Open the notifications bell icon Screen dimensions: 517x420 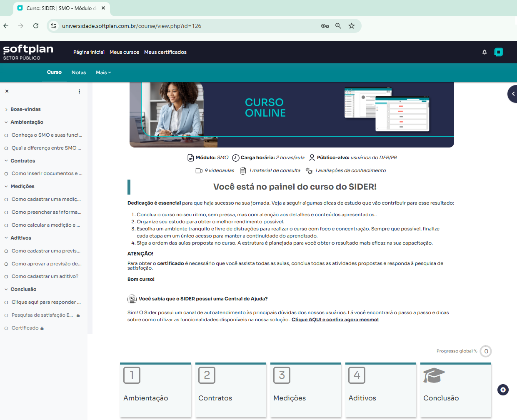pyautogui.click(x=485, y=52)
